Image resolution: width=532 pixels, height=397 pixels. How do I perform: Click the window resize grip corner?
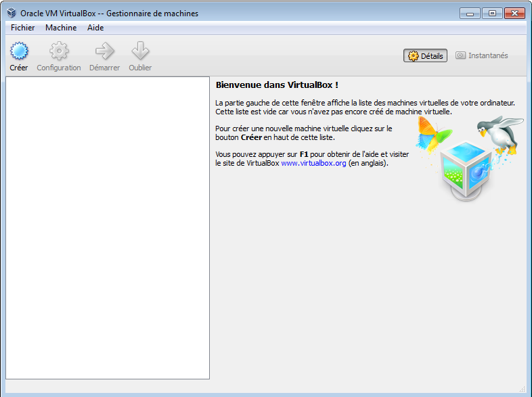pos(522,388)
